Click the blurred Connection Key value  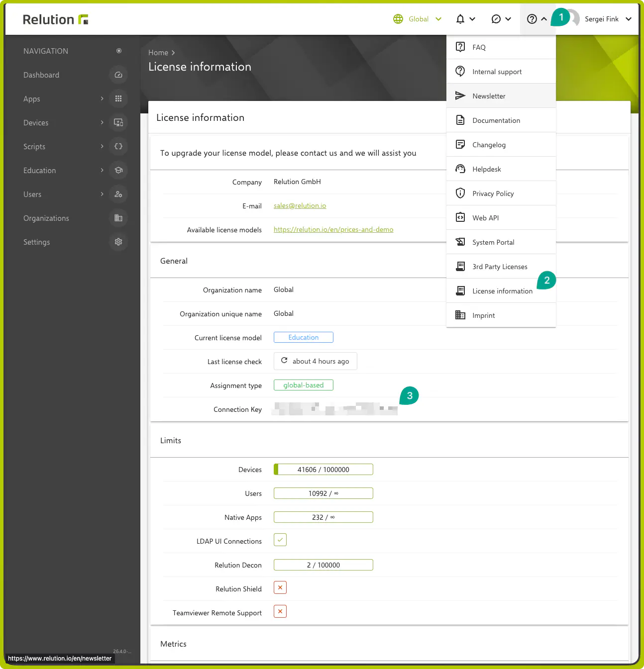335,409
